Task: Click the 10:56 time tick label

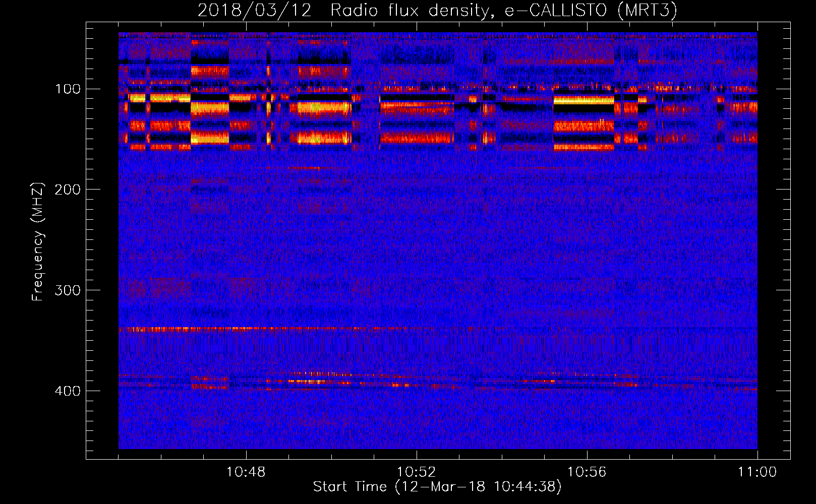Action: click(587, 472)
